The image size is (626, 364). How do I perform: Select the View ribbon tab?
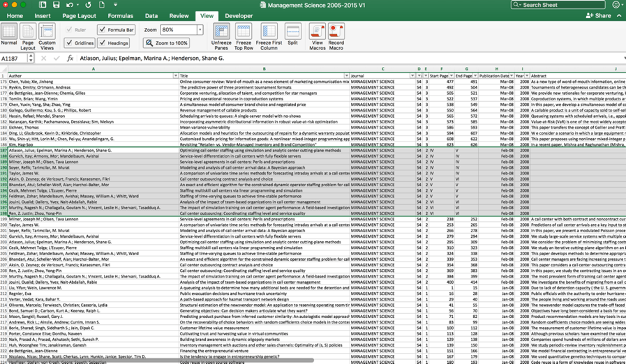click(207, 16)
